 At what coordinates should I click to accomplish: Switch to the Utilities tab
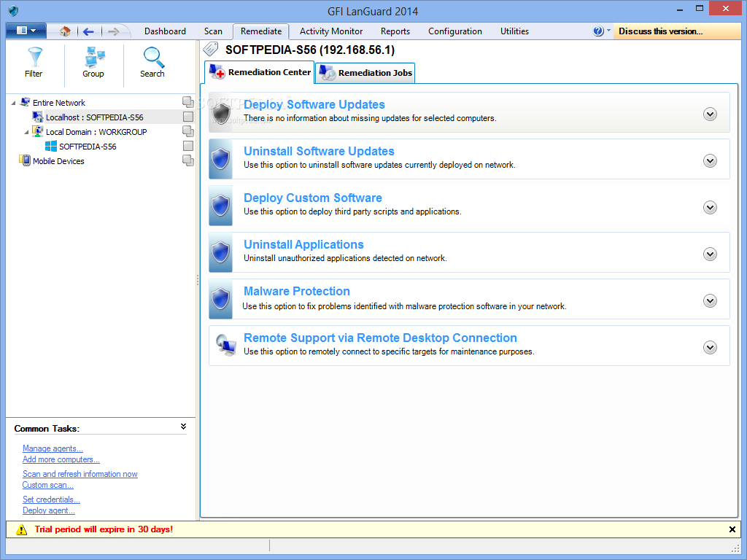click(x=514, y=31)
